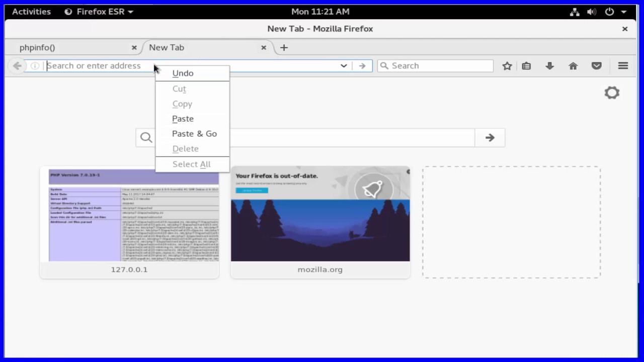Open the clock showing Mon 11:21 AM
The width and height of the screenshot is (644, 362).
pyautogui.click(x=320, y=12)
